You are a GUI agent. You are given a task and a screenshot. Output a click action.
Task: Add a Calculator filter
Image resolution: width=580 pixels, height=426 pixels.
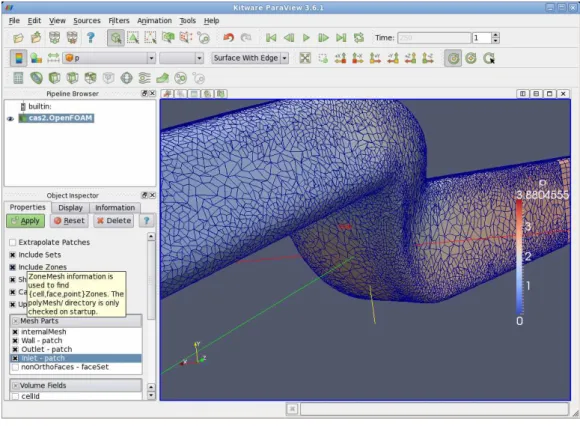pyautogui.click(x=18, y=78)
